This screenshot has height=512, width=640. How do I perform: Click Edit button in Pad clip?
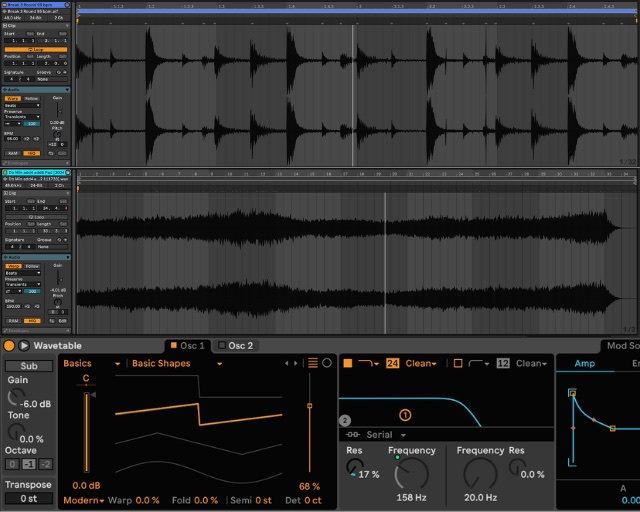tap(62, 321)
